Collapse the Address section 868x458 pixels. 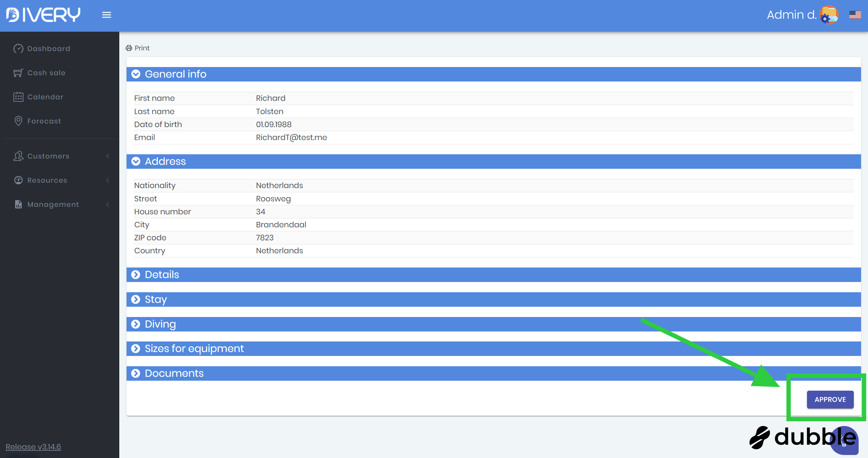[136, 161]
